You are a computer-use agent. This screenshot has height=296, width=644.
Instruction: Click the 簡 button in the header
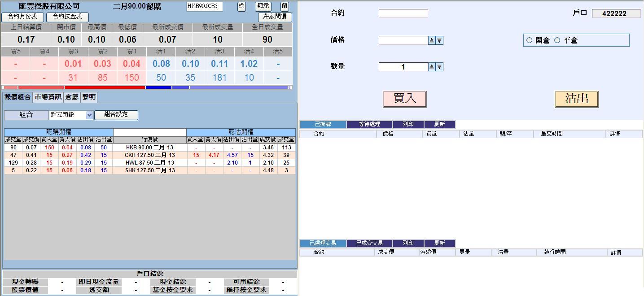coord(285,6)
